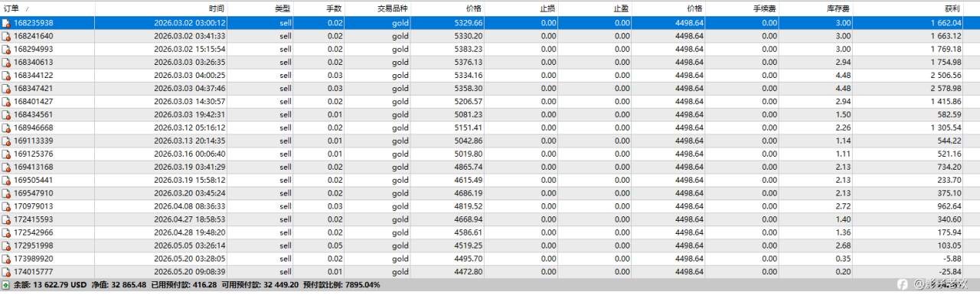Click the open price 5042.86
The image size is (980, 305).
pyautogui.click(x=468, y=141)
